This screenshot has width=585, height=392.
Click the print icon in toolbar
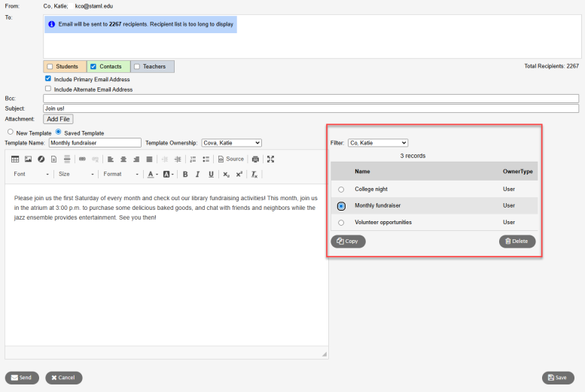pyautogui.click(x=255, y=160)
